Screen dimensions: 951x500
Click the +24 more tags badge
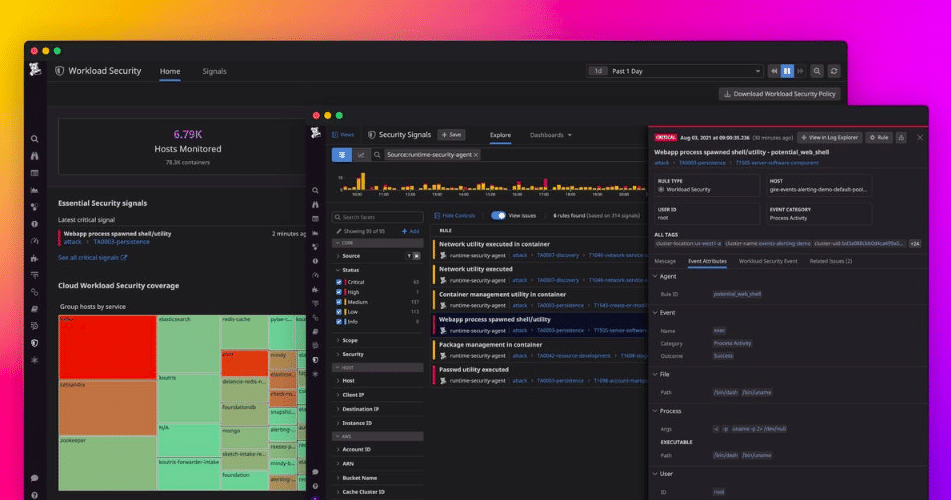(x=915, y=243)
